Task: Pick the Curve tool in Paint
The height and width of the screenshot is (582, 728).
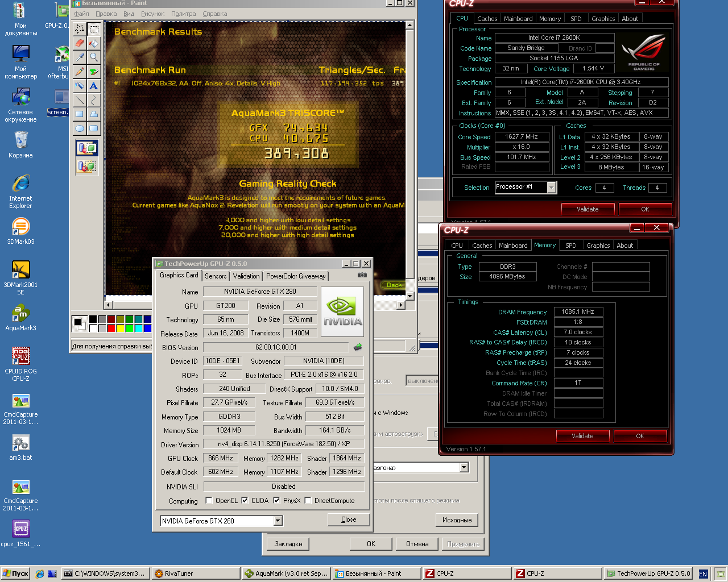Action: click(x=94, y=99)
